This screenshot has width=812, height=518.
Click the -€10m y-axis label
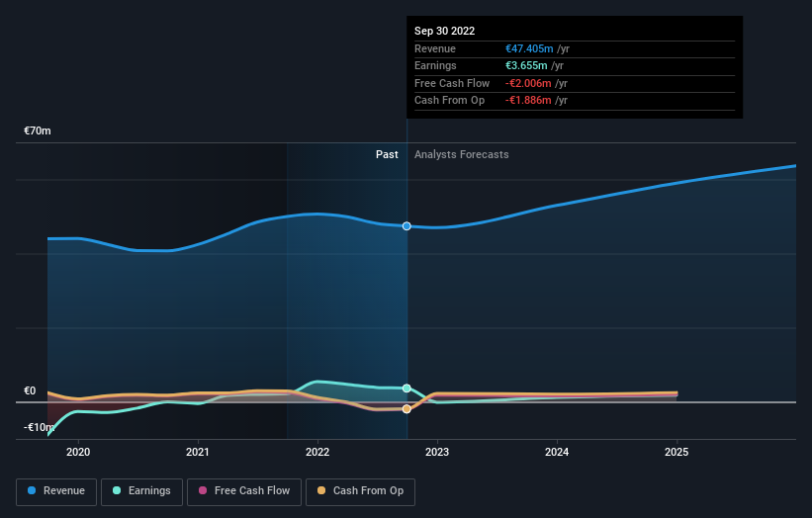tap(39, 427)
